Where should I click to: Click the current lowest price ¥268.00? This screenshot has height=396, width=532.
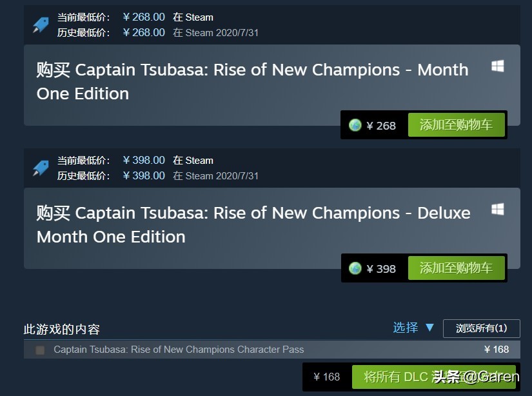pos(144,17)
